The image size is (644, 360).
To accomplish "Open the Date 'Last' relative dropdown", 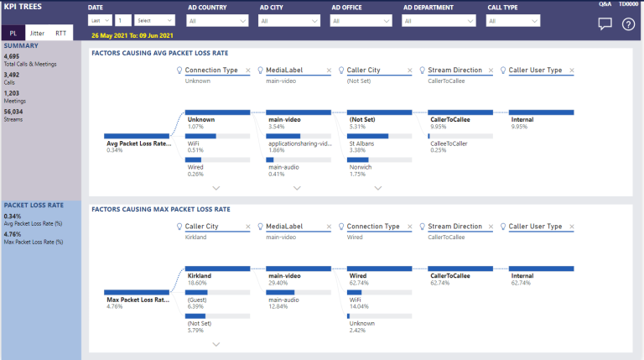I will [100, 20].
